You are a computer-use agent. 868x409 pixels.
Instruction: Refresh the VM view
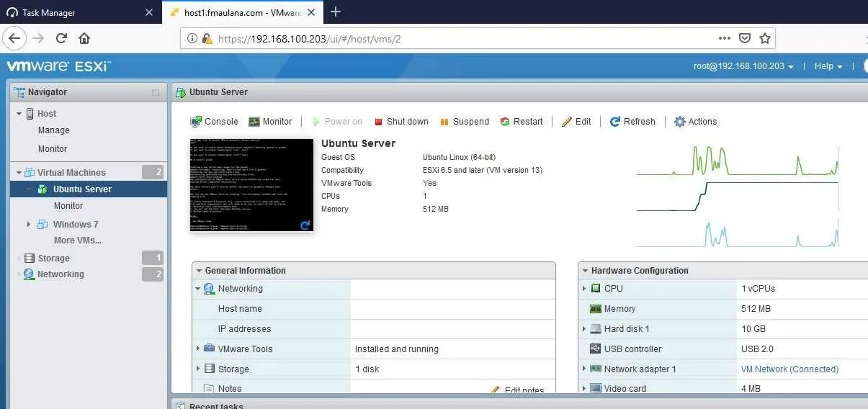(x=632, y=122)
